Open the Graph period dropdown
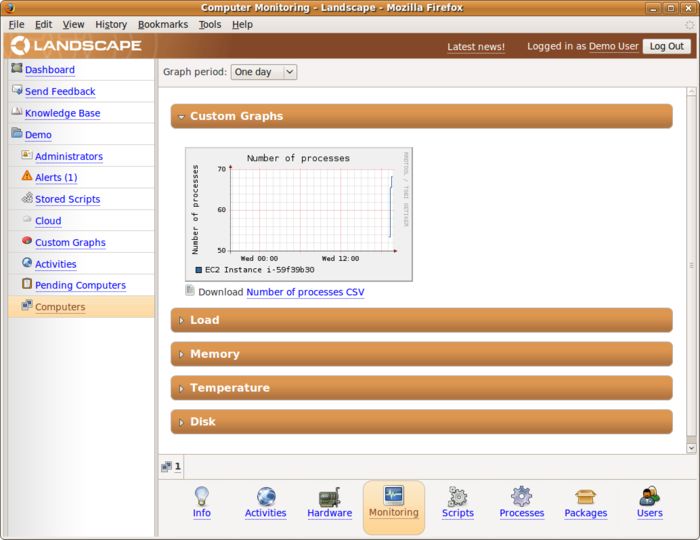 (x=263, y=72)
